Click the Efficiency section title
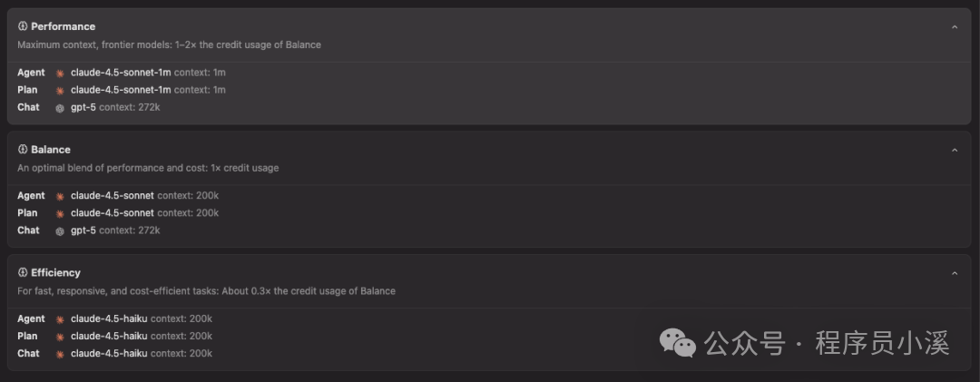This screenshot has height=382, width=980. (55, 272)
